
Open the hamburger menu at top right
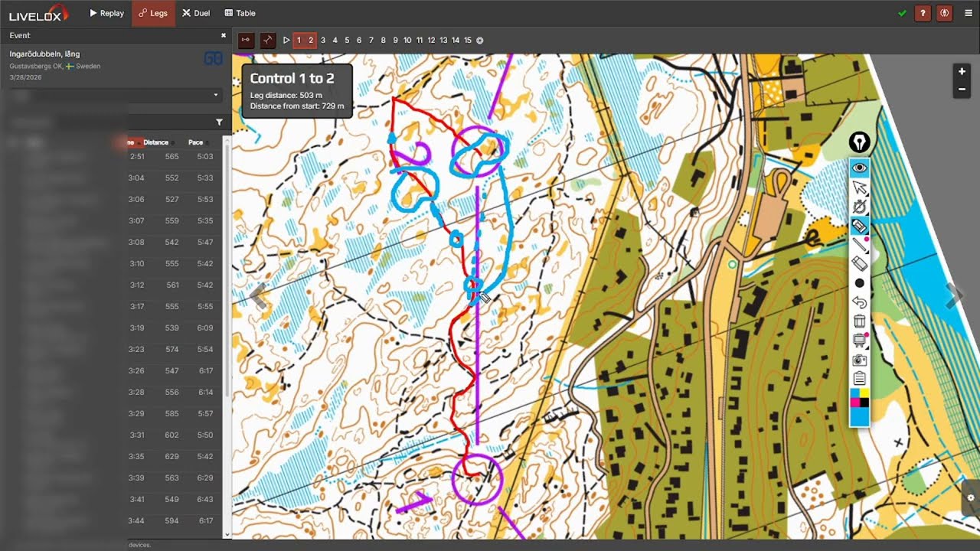tap(969, 13)
